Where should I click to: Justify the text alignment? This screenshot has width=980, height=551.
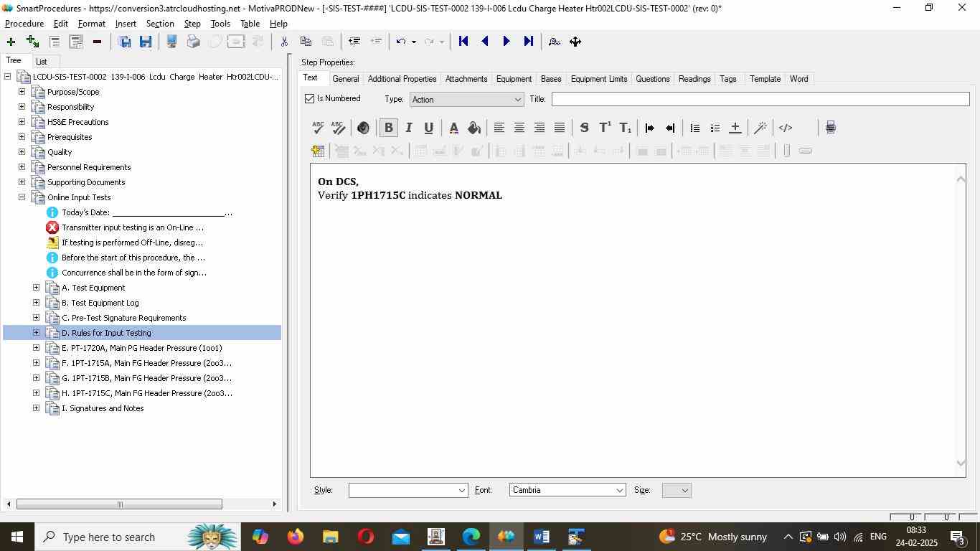560,128
